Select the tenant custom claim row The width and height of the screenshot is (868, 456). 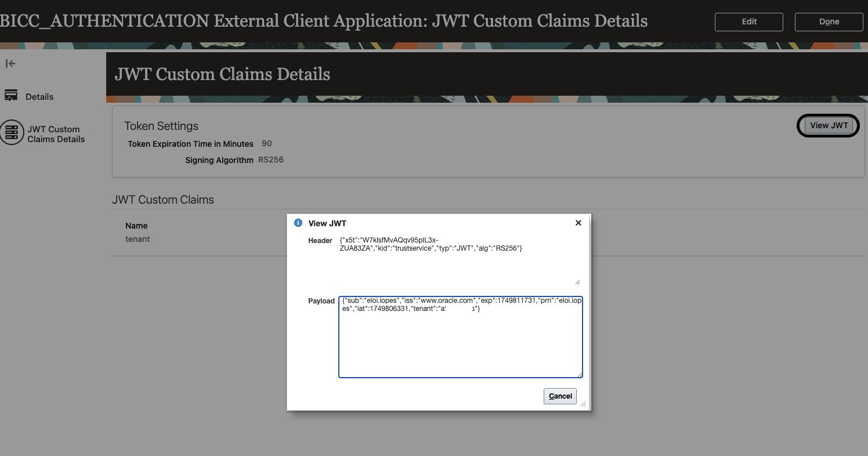point(138,239)
